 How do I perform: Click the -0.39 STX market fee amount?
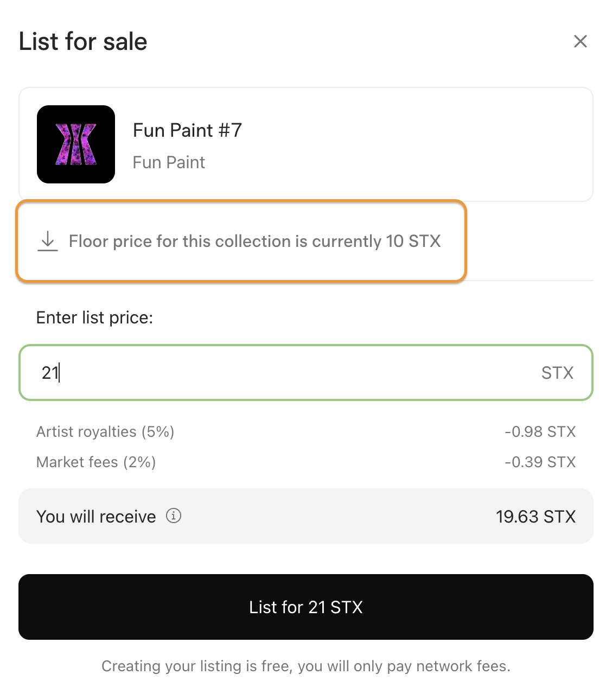pyautogui.click(x=540, y=462)
